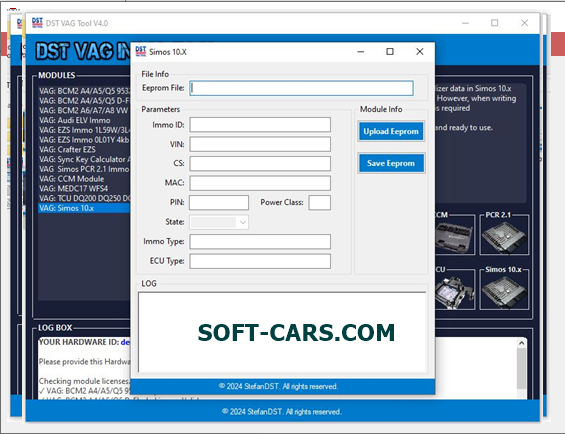The image size is (565, 434).
Task: Click the PIN field
Action: [x=219, y=203]
